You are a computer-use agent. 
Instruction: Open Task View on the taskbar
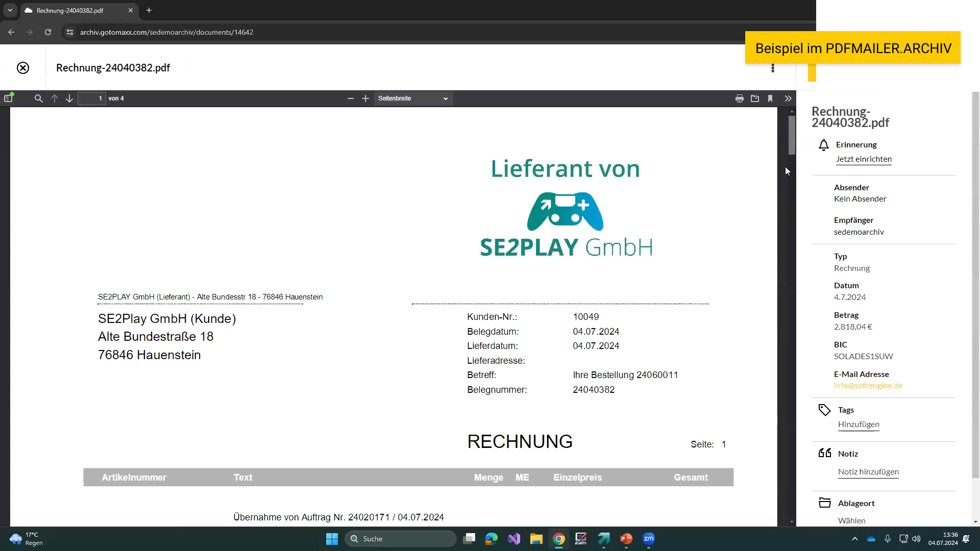click(469, 539)
